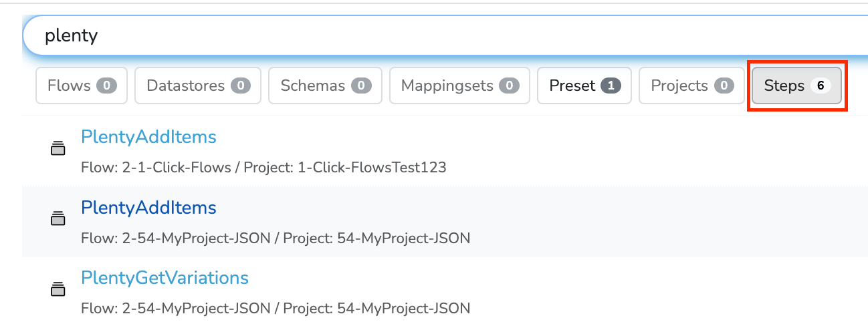This screenshot has width=868, height=326.
Task: Click the stack icon for the highlighted PlentyAddItems row
Action: [x=58, y=218]
